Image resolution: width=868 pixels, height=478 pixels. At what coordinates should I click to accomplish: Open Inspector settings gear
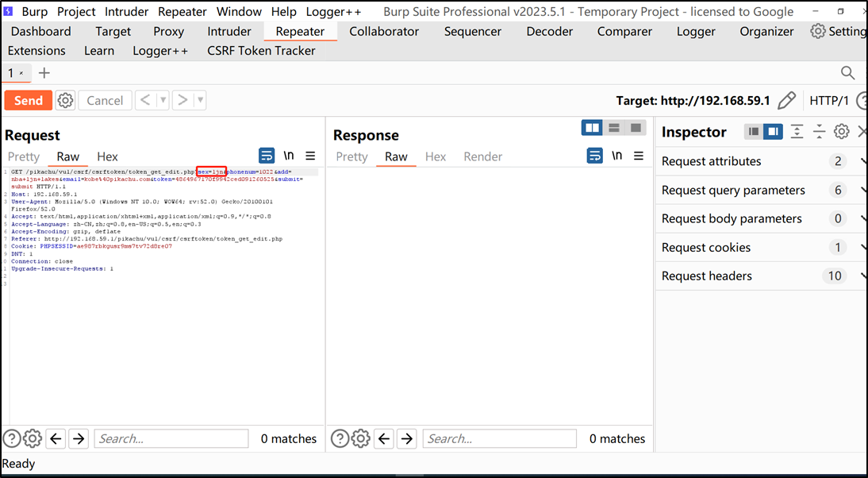(x=842, y=131)
